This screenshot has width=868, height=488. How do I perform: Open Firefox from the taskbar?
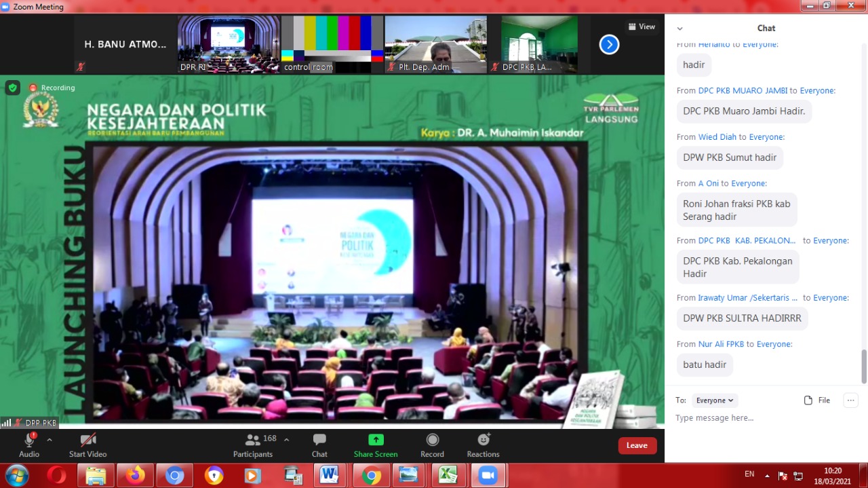[x=134, y=475]
